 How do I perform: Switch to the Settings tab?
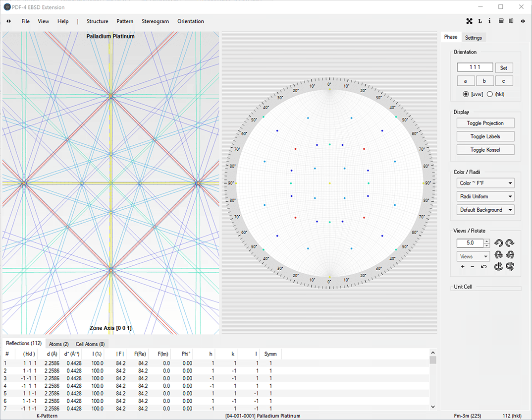(x=474, y=37)
